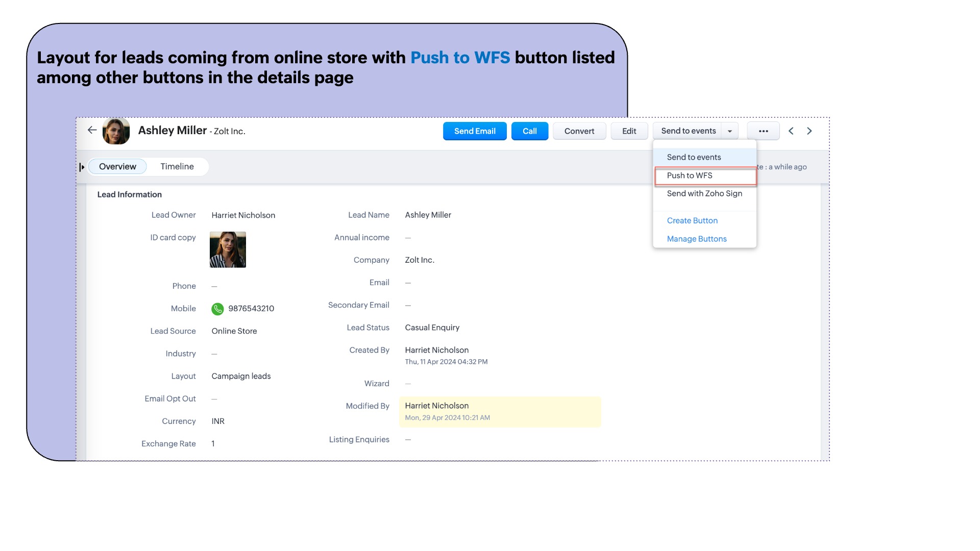
Task: Expand the collapsed left sidebar panel arrow
Action: [82, 167]
